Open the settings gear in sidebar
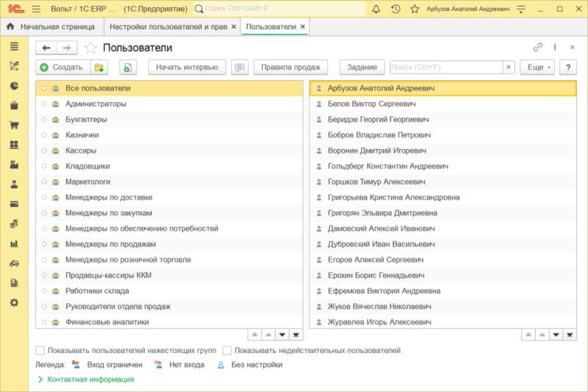The width and height of the screenshot is (588, 392). 13,302
